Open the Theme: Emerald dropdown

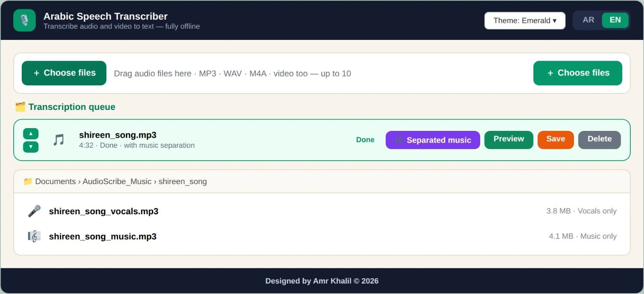[525, 21]
